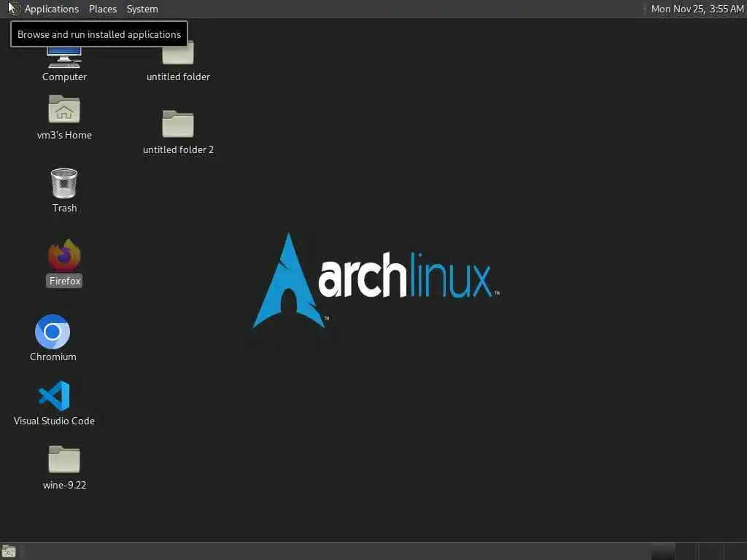Select the Chromium launcher icon
The height and width of the screenshot is (560, 747).
click(53, 332)
